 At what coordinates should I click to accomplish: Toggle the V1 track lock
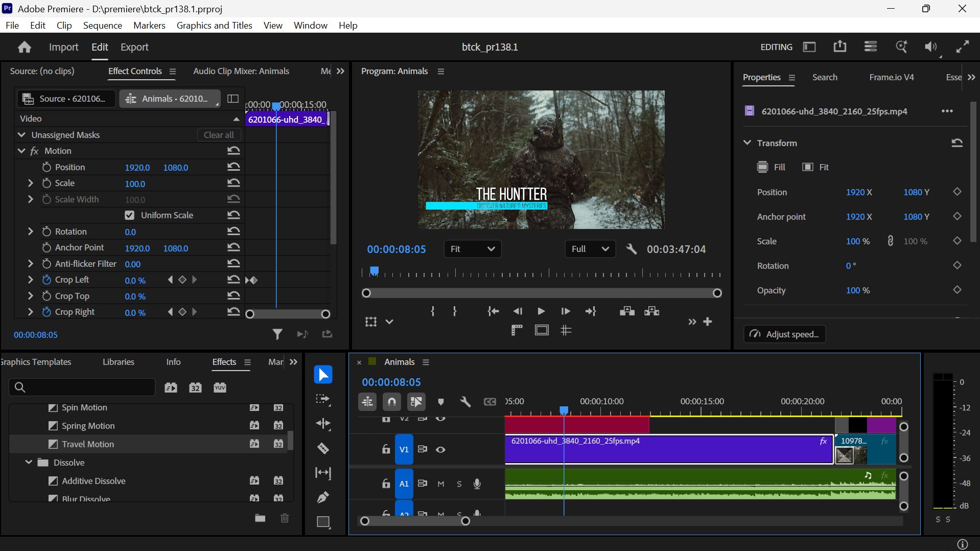(x=386, y=450)
